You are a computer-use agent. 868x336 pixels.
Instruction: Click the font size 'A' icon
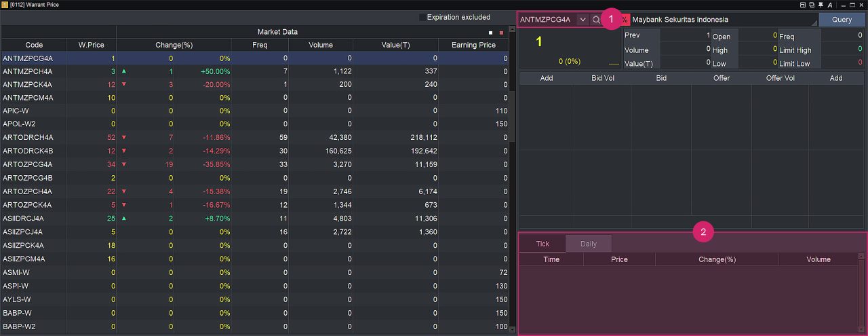coord(830,5)
